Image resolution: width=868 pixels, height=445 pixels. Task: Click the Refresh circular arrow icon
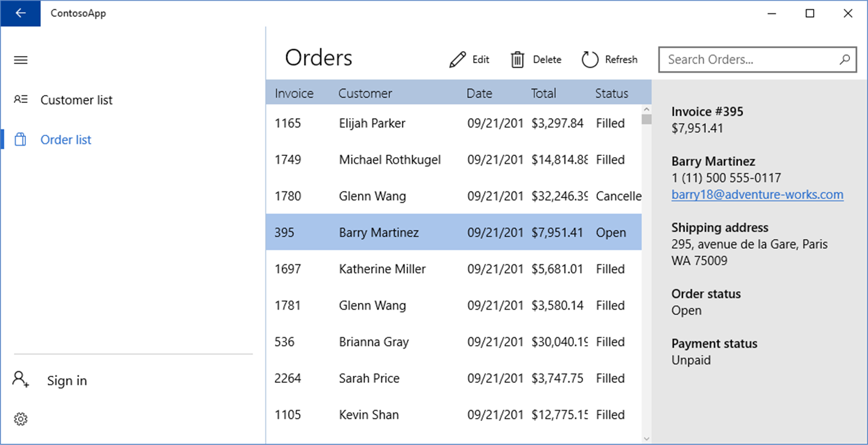tap(590, 60)
